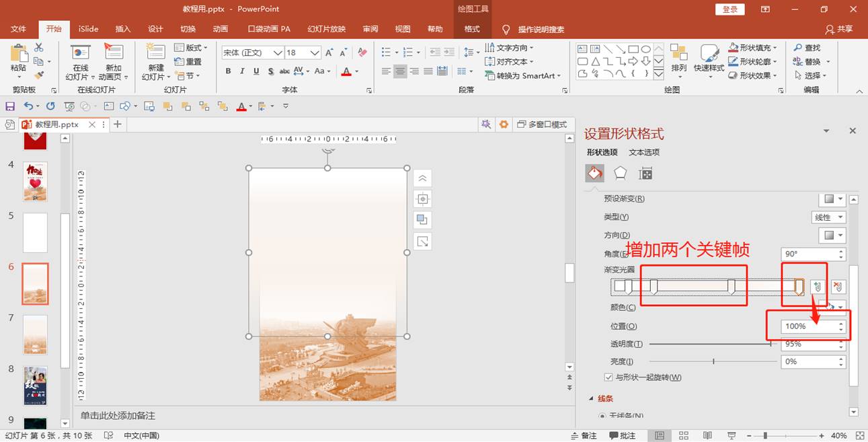Screen dimensions: 868x442
Task: Open the 预设渐变 preset dropdown
Action: point(832,199)
